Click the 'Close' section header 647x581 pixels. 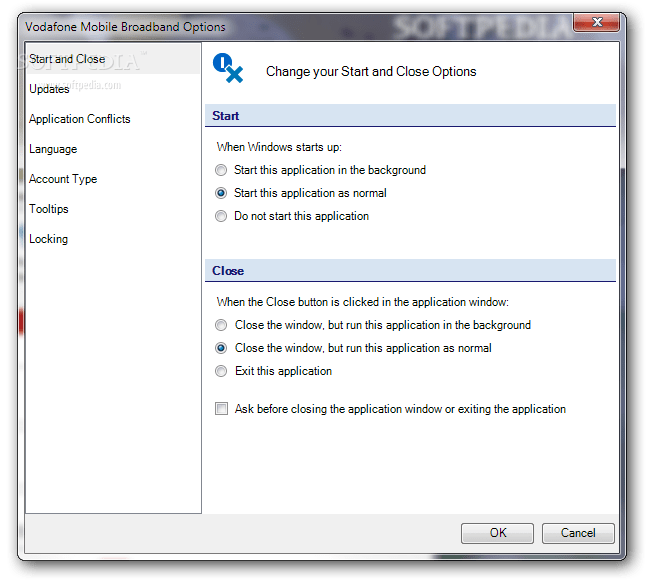410,271
